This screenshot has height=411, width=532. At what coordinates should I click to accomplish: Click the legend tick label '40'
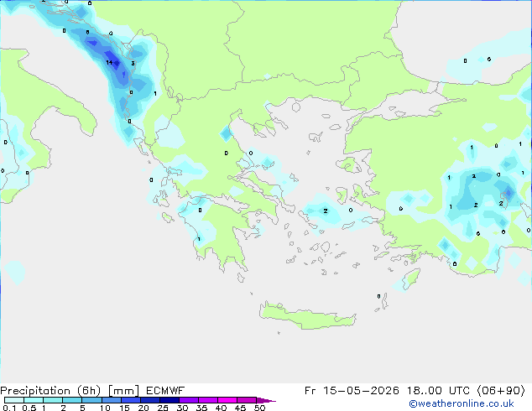coord(221,408)
